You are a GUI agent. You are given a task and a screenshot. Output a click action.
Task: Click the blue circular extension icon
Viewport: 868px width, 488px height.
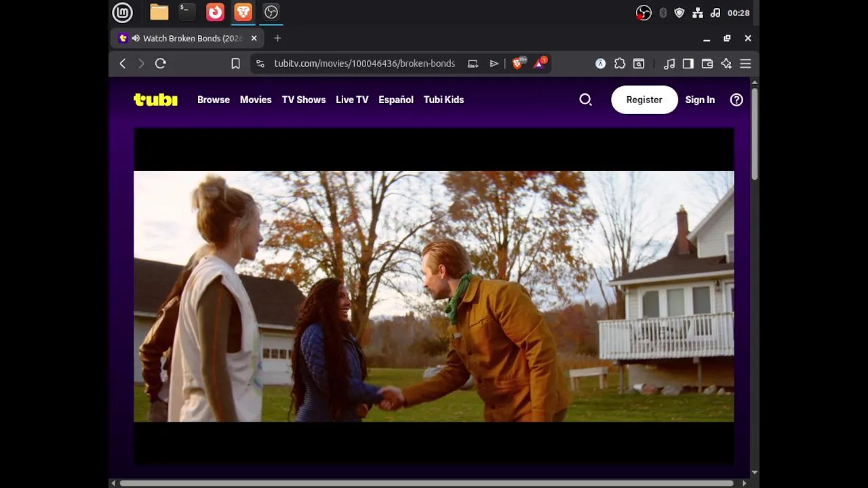[600, 64]
